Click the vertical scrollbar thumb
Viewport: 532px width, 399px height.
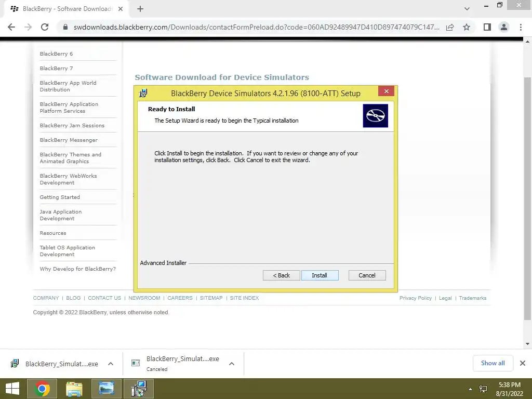(x=527, y=198)
